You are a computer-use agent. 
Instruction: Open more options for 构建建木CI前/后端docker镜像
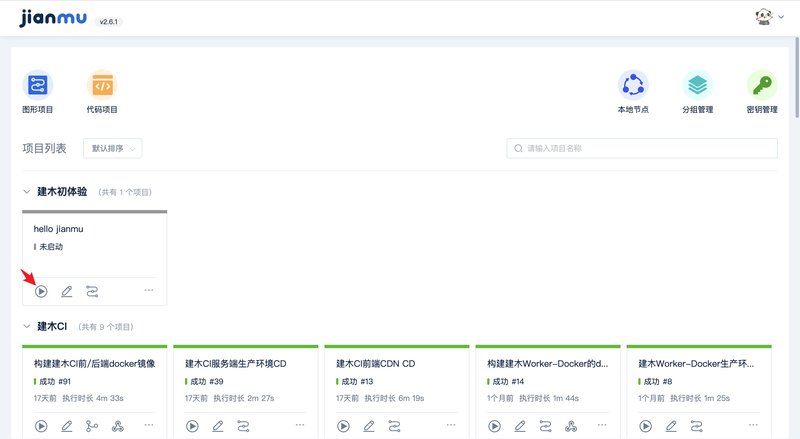[148, 425]
